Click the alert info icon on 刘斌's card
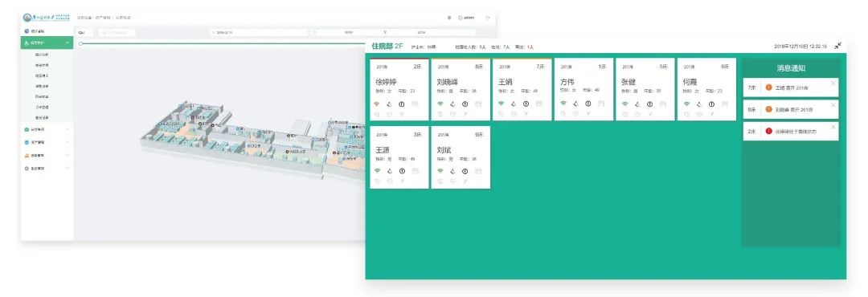 [465, 171]
